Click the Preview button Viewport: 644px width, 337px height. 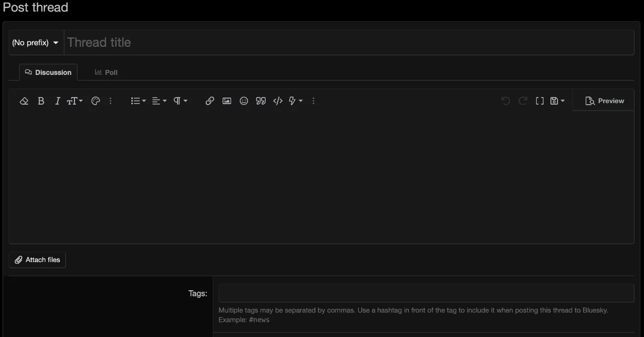604,101
